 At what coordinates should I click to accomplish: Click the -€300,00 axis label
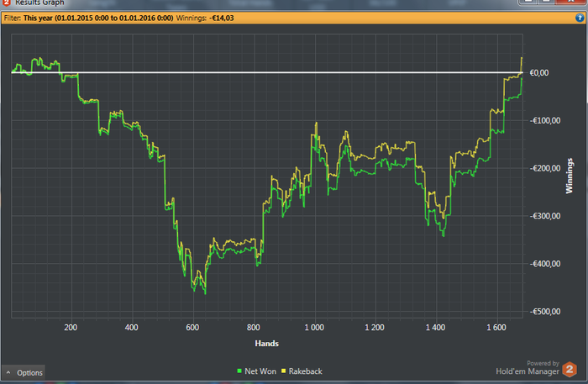pyautogui.click(x=545, y=216)
